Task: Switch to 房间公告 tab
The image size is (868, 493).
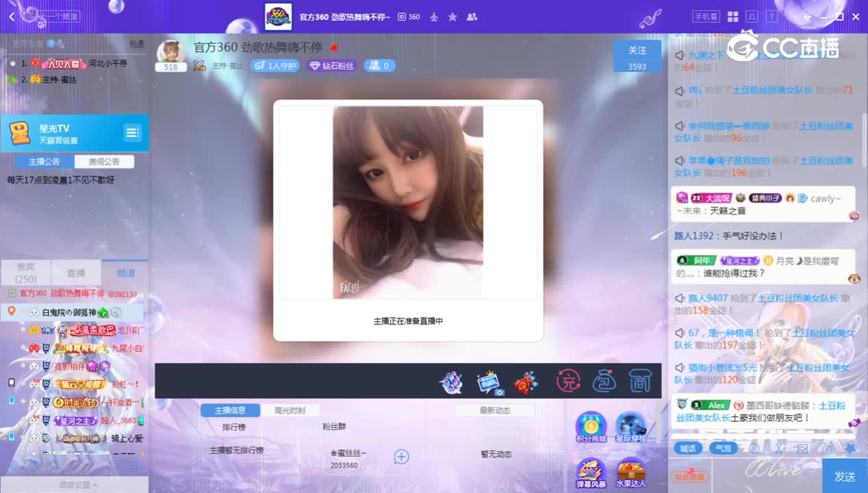Action: point(104,162)
